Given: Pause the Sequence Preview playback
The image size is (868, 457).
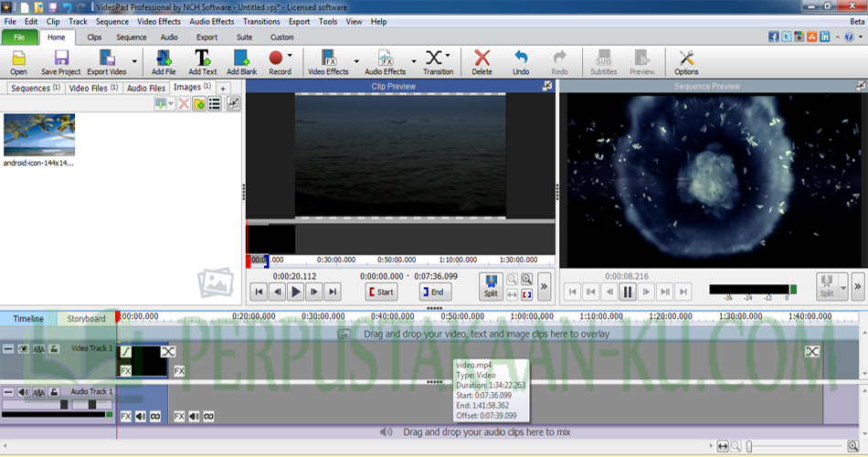Looking at the screenshot, I should 627,292.
